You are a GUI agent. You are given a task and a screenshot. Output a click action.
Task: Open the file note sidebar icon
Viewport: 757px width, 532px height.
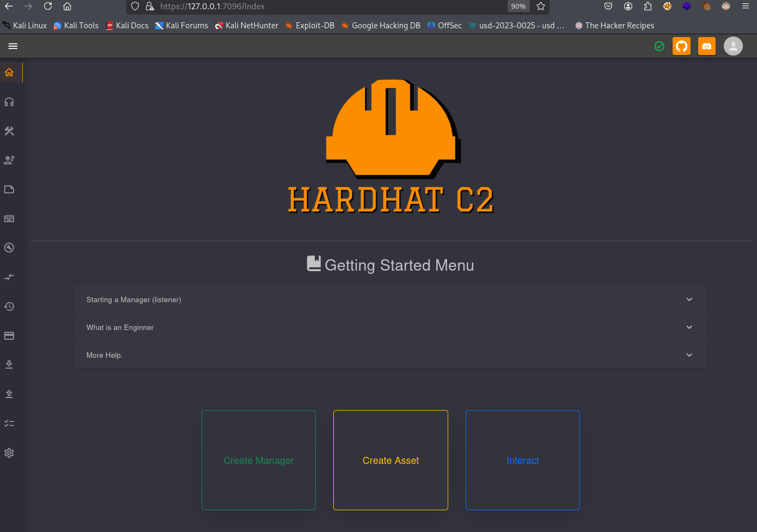tap(9, 189)
